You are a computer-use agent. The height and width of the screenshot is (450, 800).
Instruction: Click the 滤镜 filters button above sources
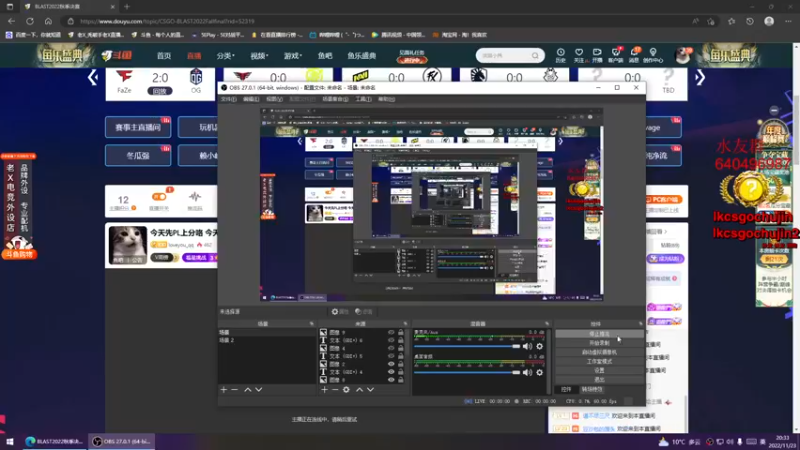click(x=364, y=312)
